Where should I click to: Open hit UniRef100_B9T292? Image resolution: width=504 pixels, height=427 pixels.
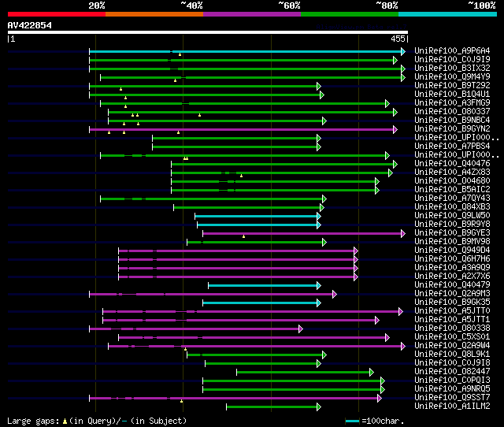click(x=452, y=86)
